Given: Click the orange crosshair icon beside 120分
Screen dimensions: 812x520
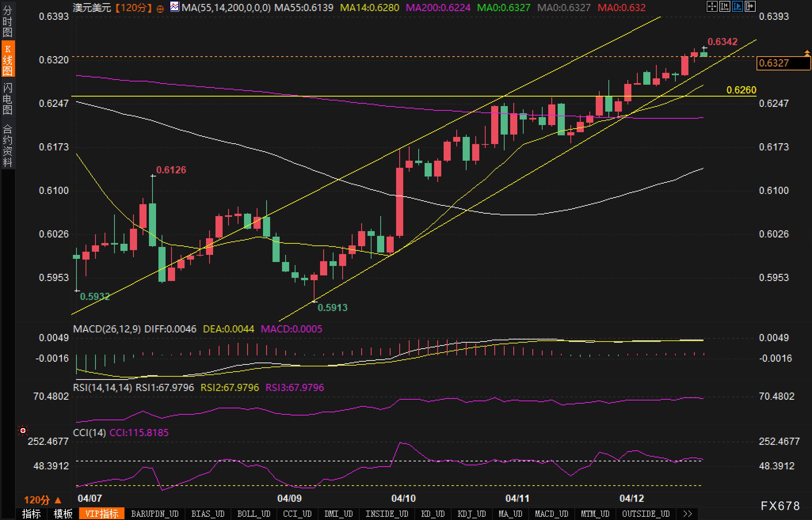Looking at the screenshot, I should point(160,9).
